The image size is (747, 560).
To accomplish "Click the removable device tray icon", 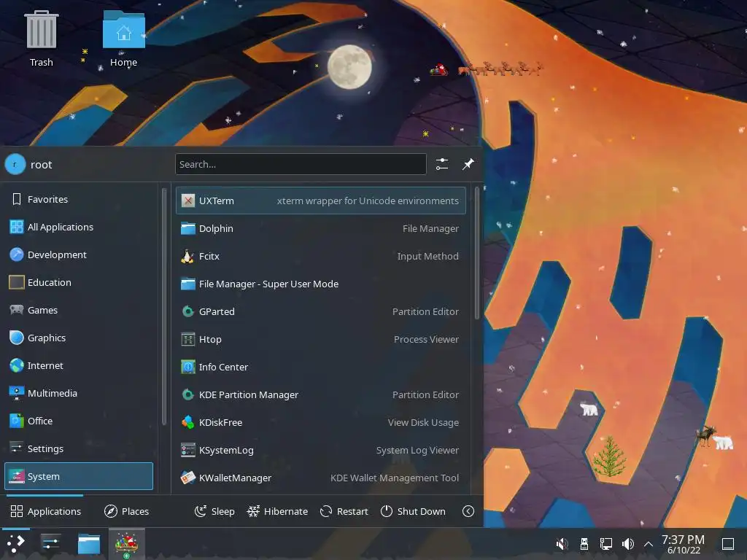I will (584, 544).
